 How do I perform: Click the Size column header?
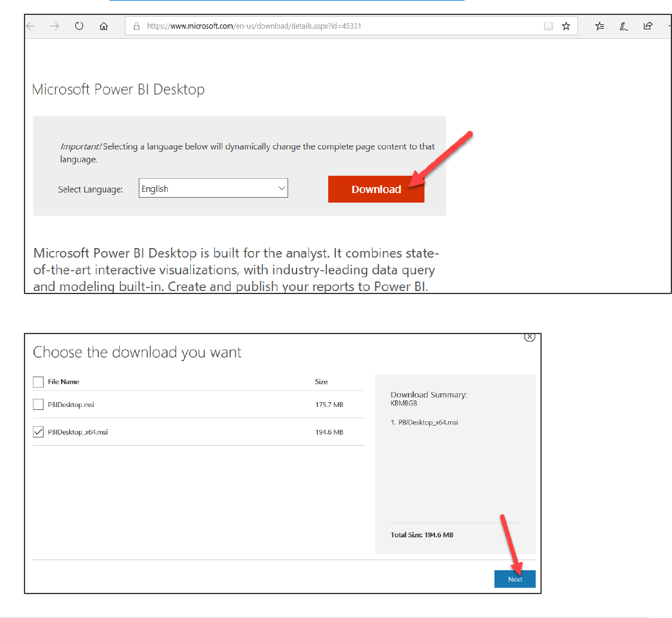point(322,382)
